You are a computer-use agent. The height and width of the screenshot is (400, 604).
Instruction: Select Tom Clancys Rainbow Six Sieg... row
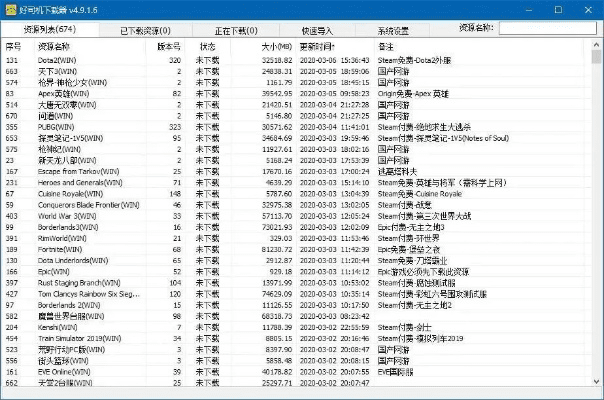point(297,294)
